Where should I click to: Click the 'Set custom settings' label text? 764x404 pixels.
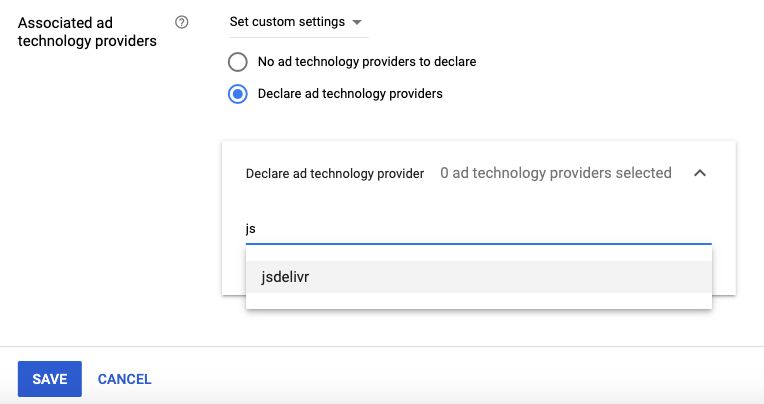(x=287, y=22)
